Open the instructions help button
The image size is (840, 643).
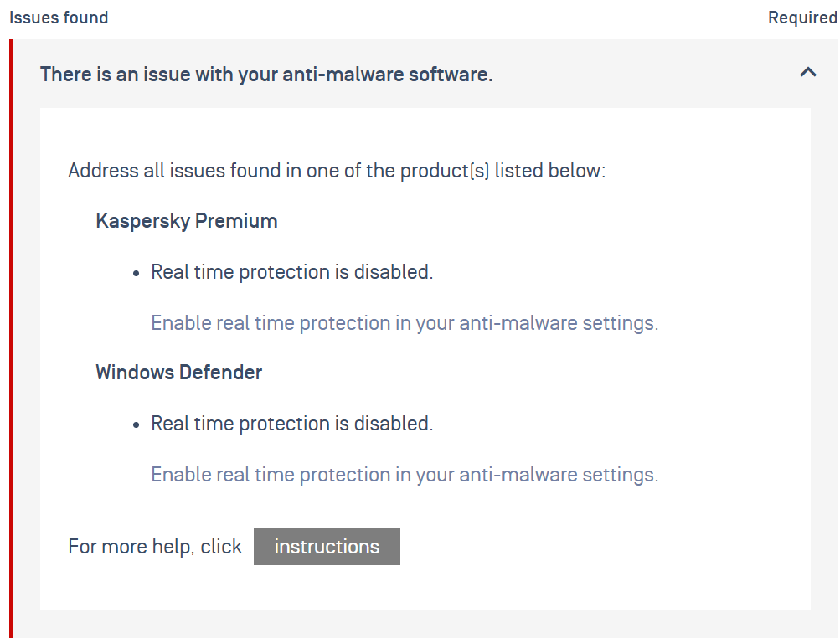(327, 547)
